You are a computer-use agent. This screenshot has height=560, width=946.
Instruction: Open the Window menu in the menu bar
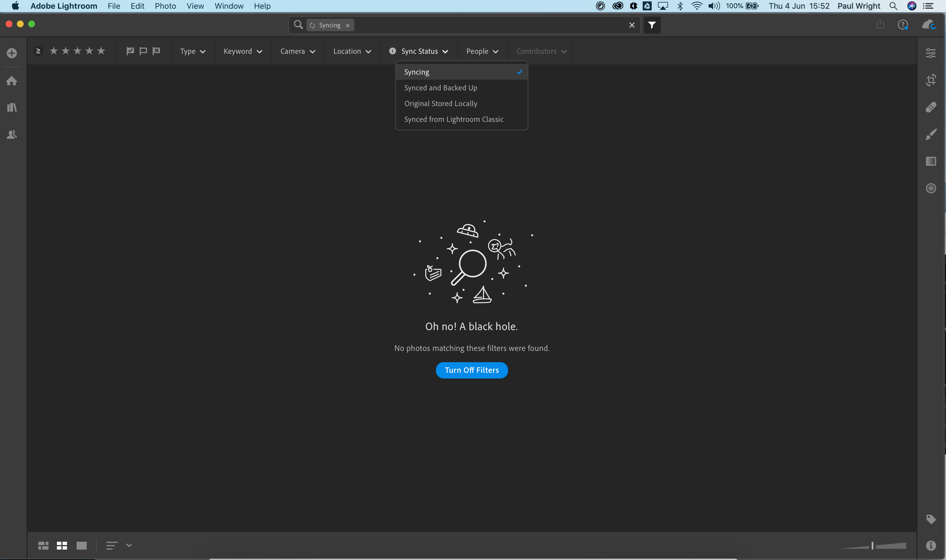(228, 6)
